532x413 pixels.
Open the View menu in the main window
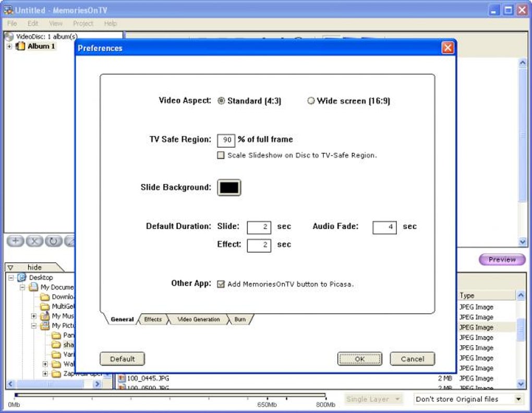[x=56, y=23]
